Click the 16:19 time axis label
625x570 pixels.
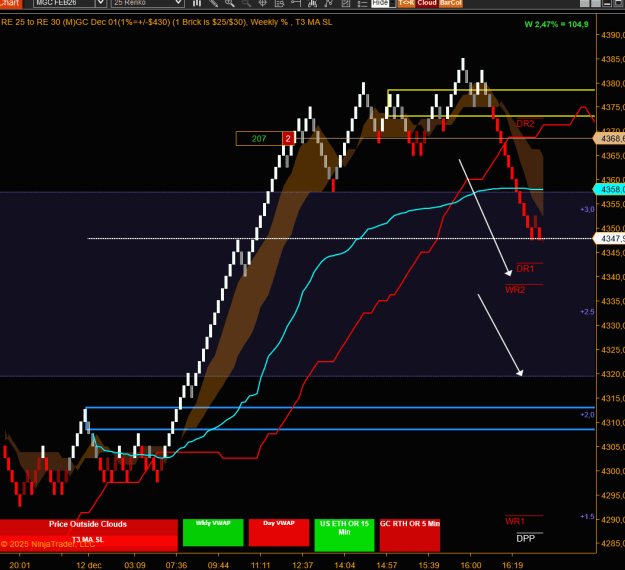[x=512, y=565]
